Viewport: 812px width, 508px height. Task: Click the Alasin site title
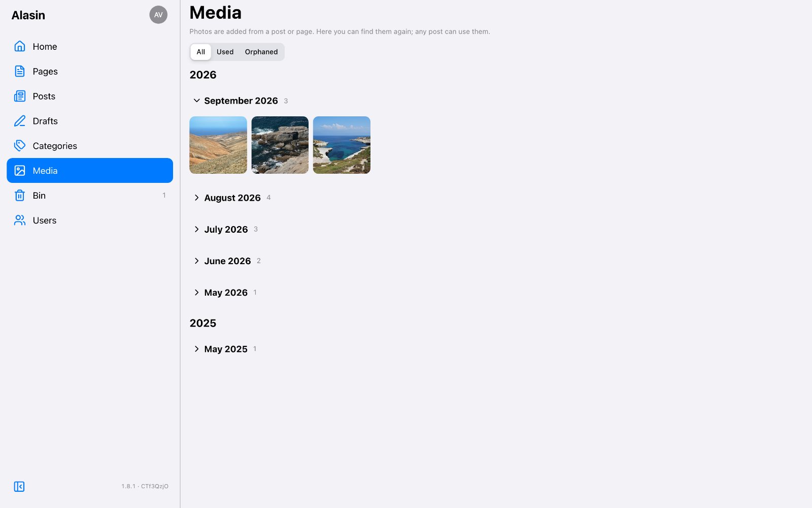[28, 15]
